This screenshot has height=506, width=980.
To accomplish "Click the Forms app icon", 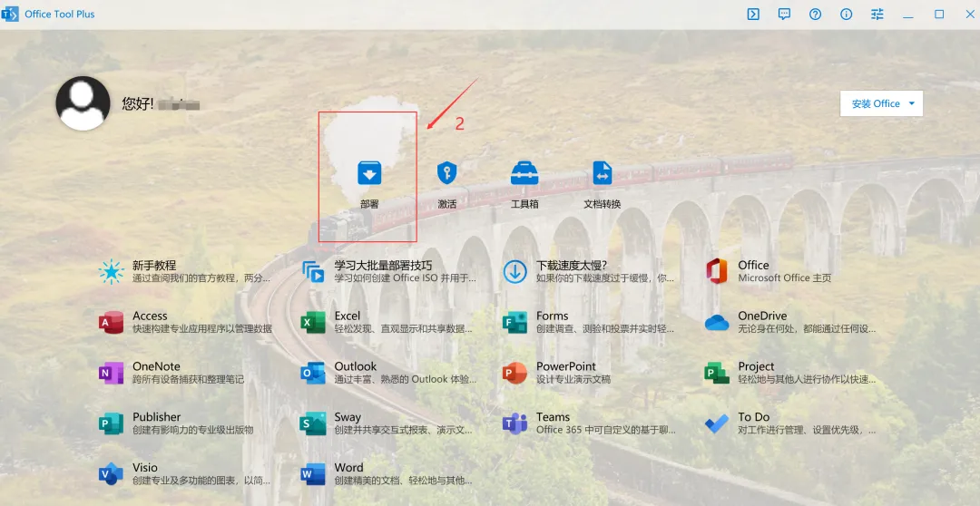I will [515, 322].
